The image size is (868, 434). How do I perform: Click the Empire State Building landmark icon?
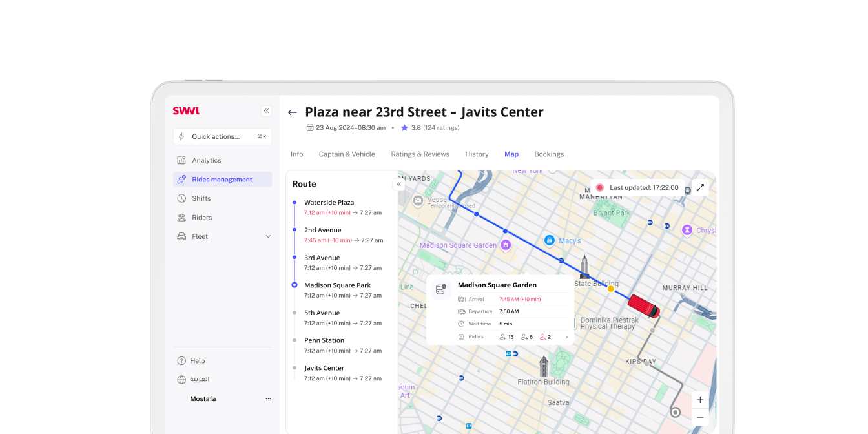point(584,265)
